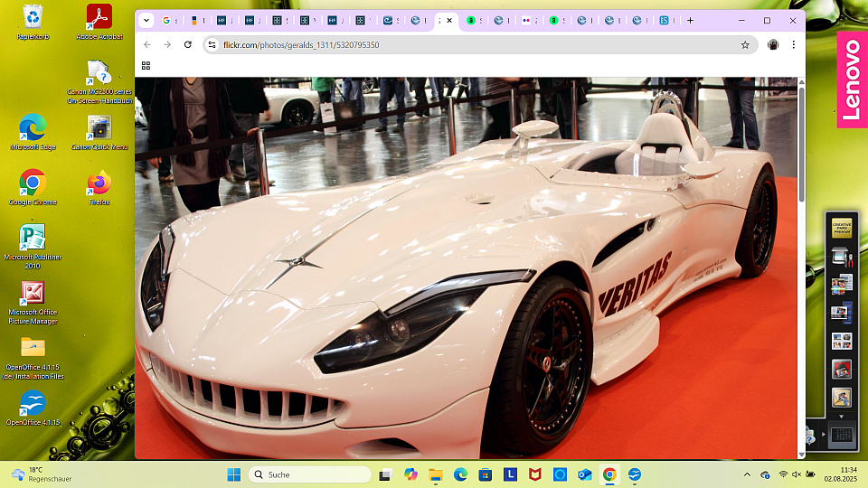Click the page vertical scrollbar thumb
Viewport: 868px width, 488px height.
(801, 144)
